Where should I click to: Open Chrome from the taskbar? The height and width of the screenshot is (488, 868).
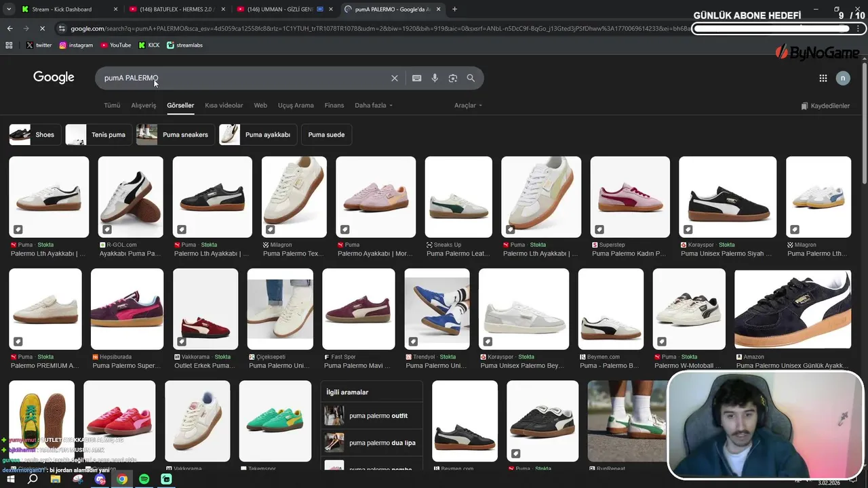(122, 479)
